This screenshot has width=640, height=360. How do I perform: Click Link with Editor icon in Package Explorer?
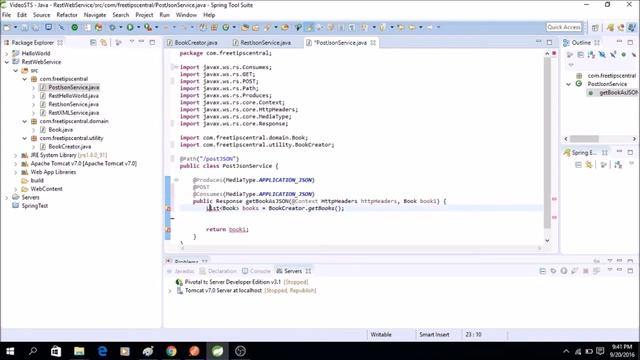click(x=104, y=42)
